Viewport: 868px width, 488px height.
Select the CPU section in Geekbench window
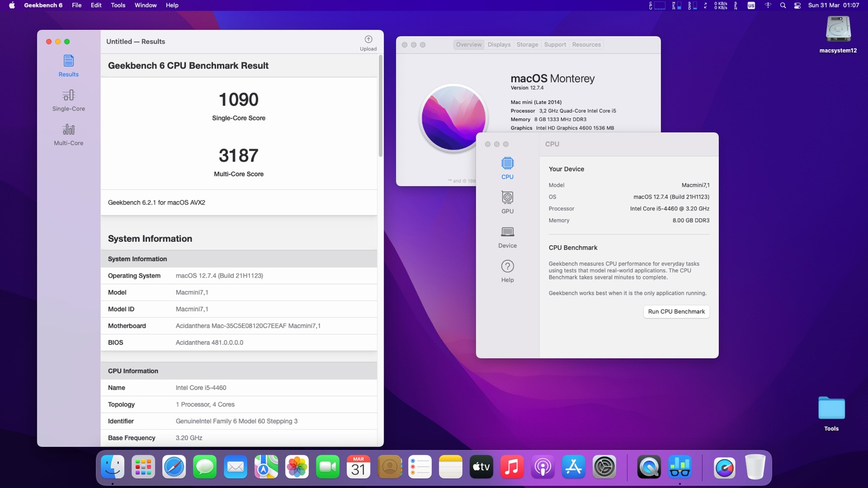coord(507,168)
